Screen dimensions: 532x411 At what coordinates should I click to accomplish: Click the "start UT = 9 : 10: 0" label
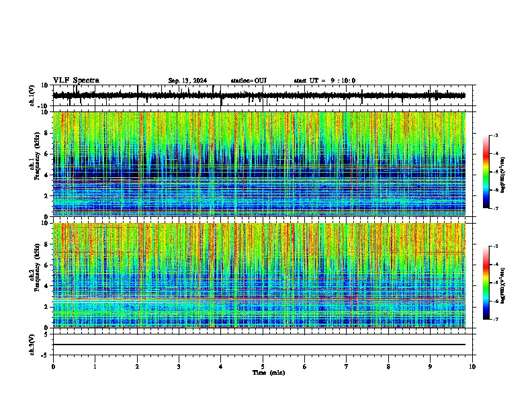324,81
